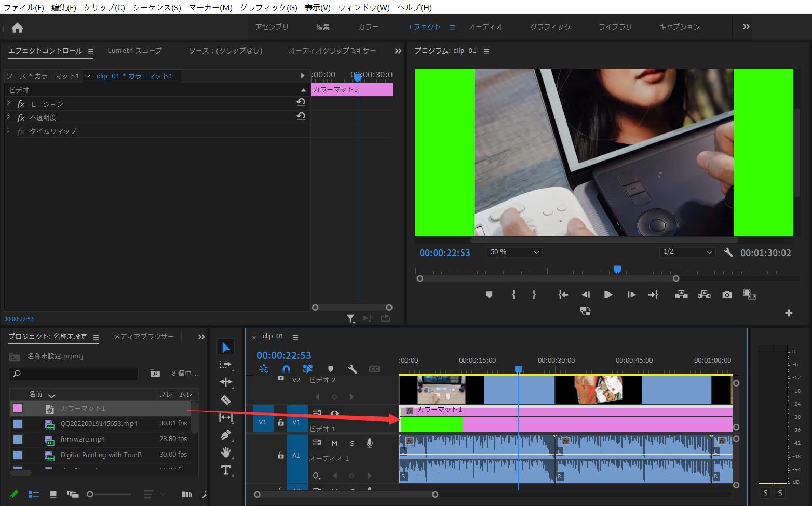Viewport: 812px width, 506px height.
Task: Open clip_01 timeline panel menu
Action: tap(295, 337)
